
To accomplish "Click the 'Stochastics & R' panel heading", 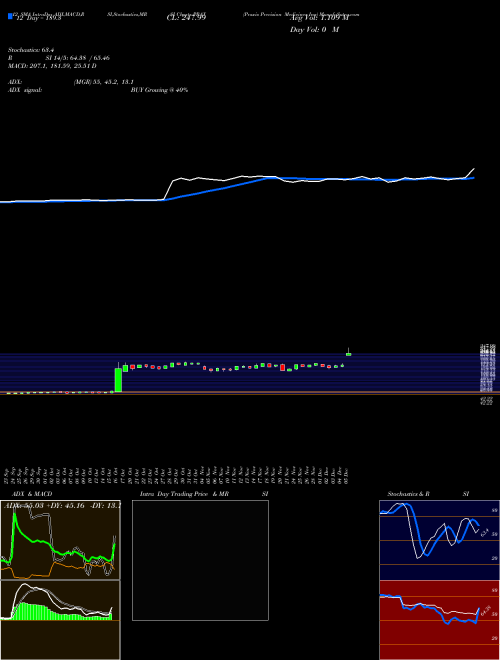I will point(409,494).
